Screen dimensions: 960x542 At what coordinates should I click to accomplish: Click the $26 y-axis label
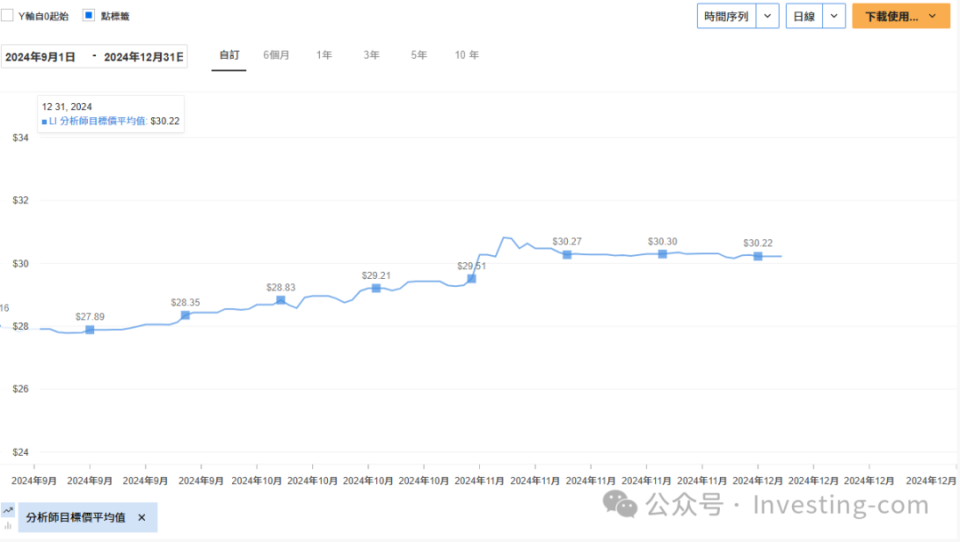coord(20,389)
